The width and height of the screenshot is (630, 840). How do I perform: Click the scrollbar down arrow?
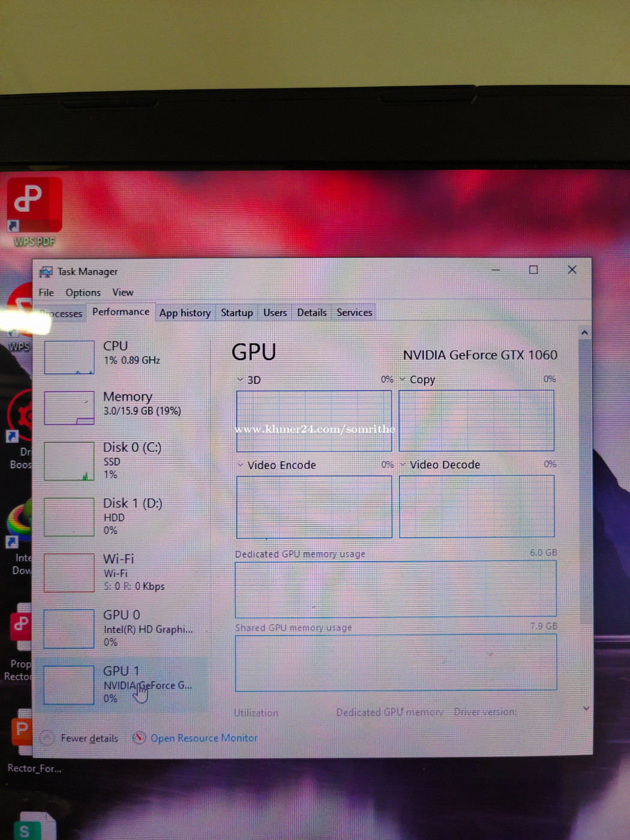(x=586, y=709)
